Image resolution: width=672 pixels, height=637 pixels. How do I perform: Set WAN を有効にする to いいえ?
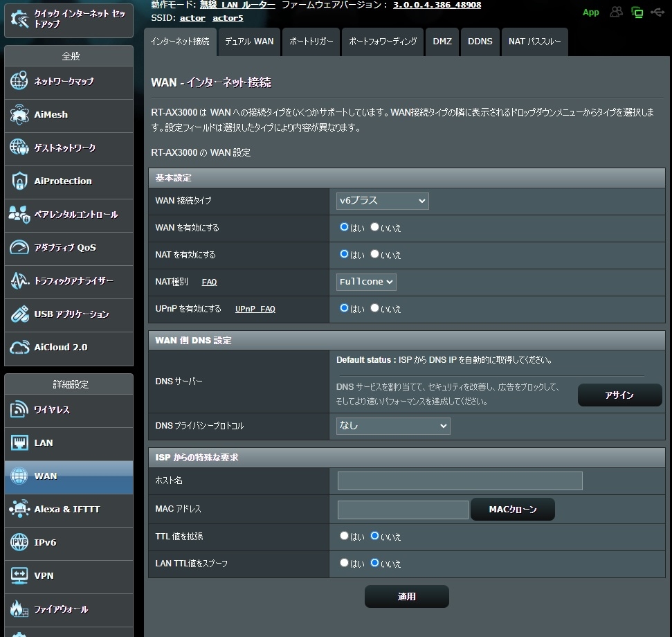[374, 227]
